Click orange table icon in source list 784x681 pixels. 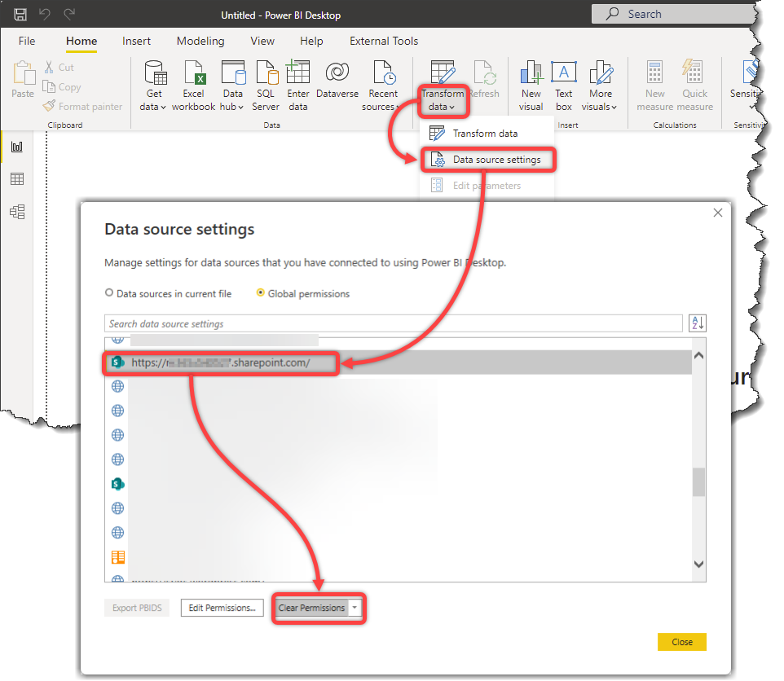(118, 557)
